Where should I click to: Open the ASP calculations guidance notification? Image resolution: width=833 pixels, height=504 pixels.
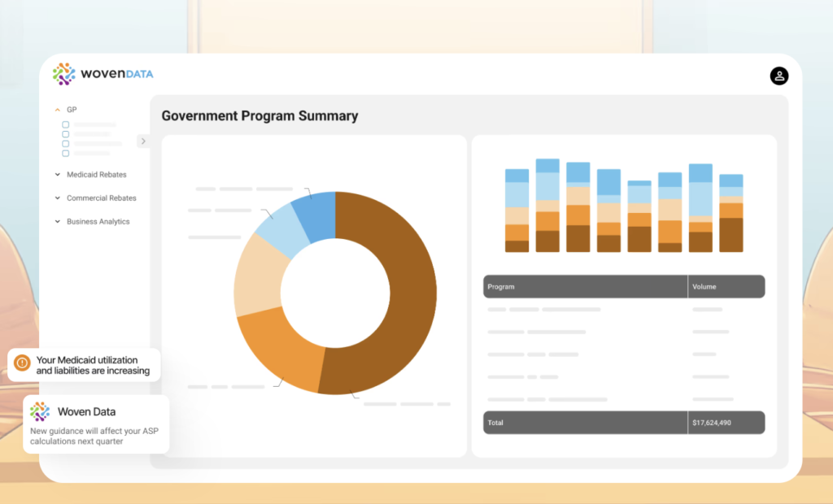96,424
